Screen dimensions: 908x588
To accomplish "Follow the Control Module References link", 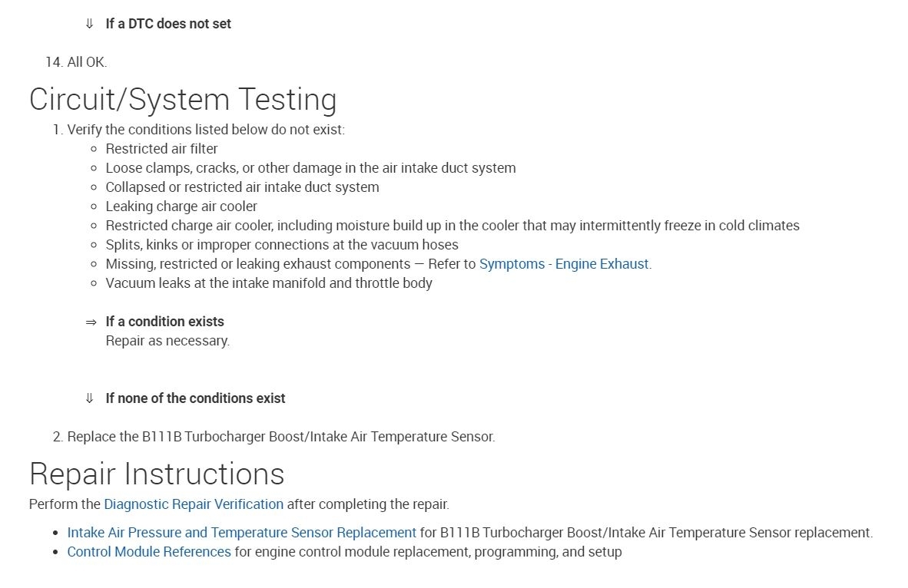I will pos(149,552).
